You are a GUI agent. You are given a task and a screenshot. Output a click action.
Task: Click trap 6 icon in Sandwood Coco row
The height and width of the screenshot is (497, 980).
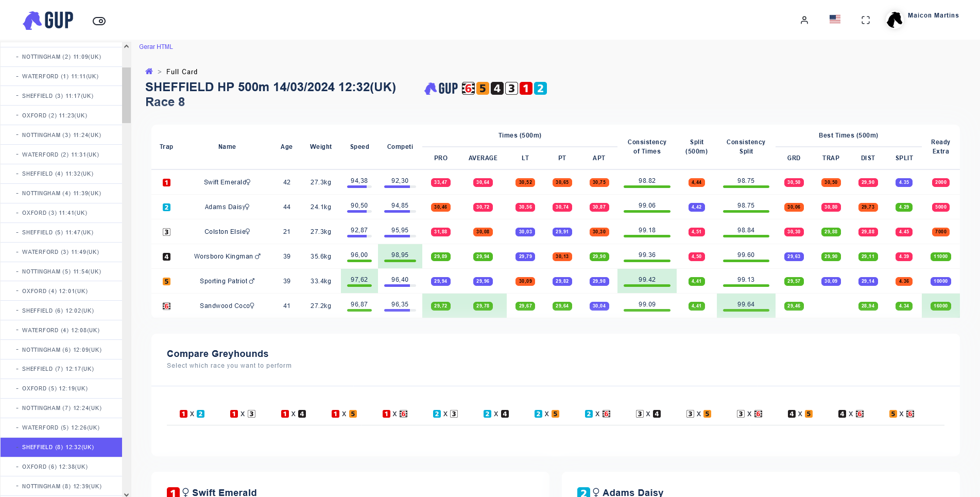(166, 306)
